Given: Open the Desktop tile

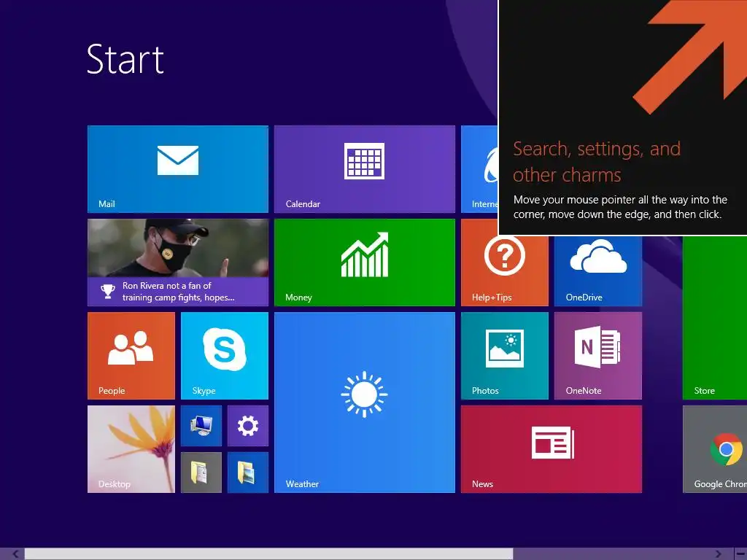Looking at the screenshot, I should (x=131, y=449).
